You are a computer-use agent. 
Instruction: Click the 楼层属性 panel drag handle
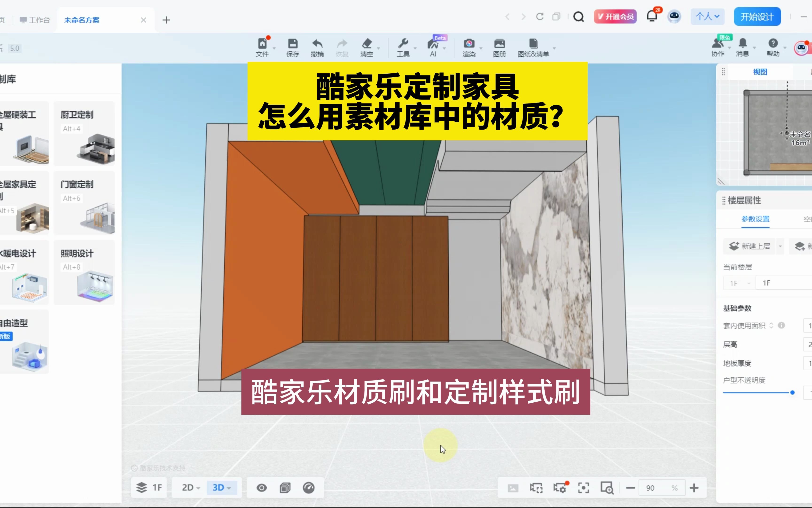point(724,201)
